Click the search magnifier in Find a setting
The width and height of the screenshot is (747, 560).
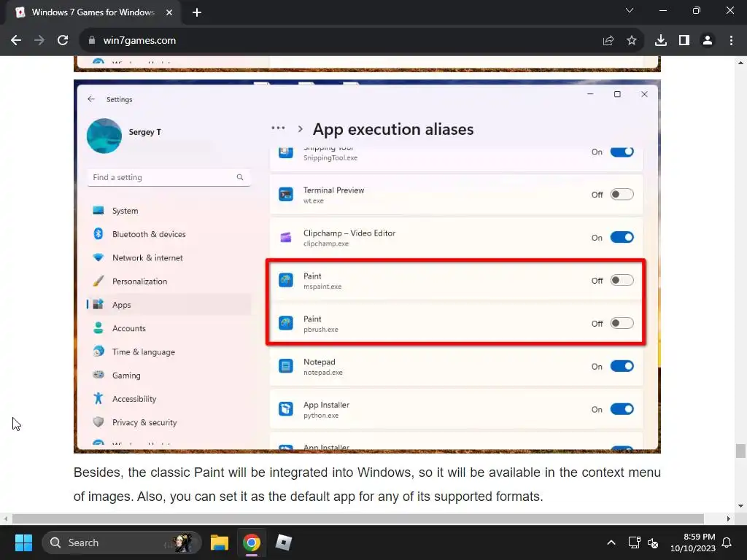[239, 177]
